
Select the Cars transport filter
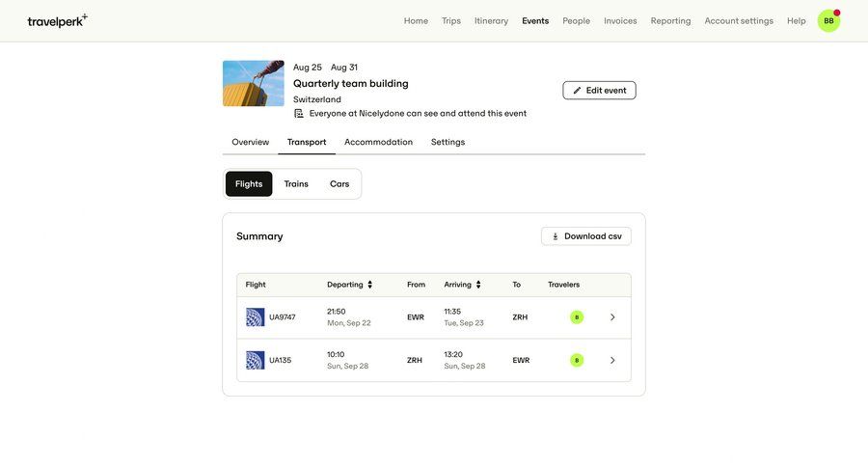[x=339, y=184]
